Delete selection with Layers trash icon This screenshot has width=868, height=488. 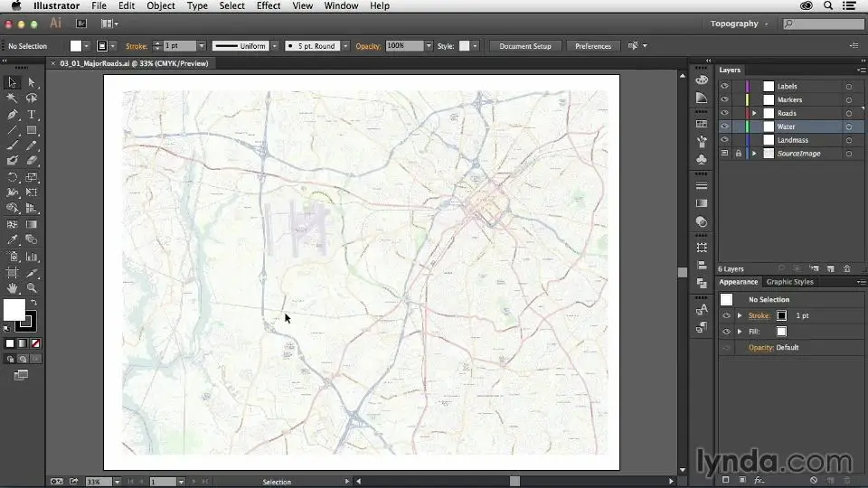pyautogui.click(x=846, y=268)
